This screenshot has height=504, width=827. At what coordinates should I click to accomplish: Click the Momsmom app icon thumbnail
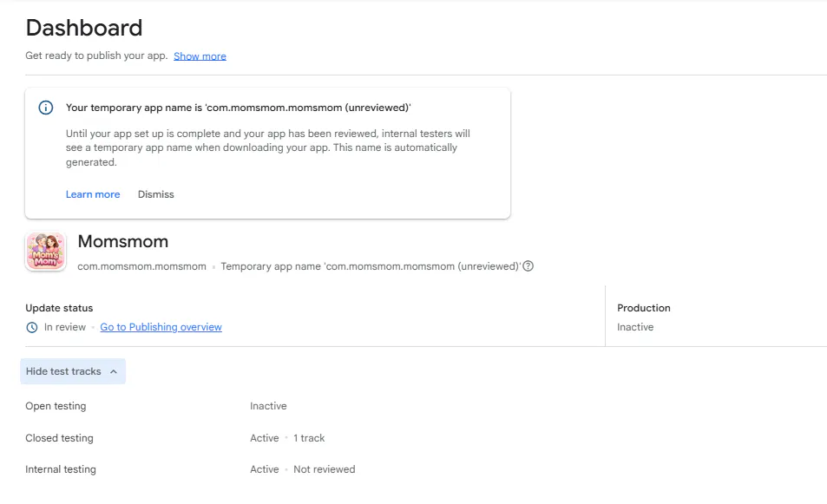point(46,252)
